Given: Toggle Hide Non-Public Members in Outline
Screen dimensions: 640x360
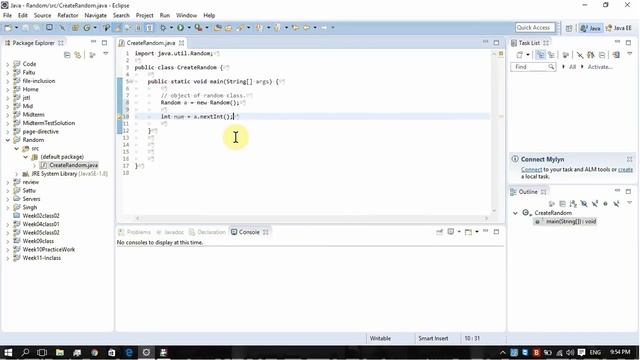Looking at the screenshot, I should coord(605,203).
